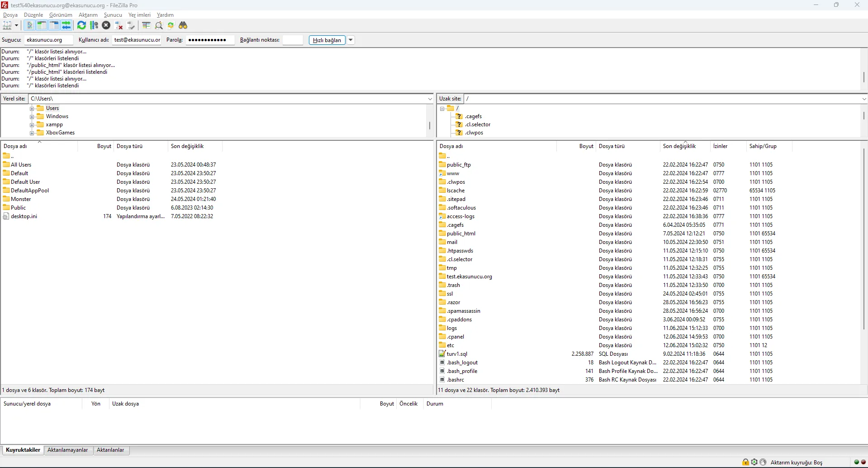Select the desktop.ini file icon
Image resolution: width=868 pixels, height=468 pixels.
(x=6, y=216)
